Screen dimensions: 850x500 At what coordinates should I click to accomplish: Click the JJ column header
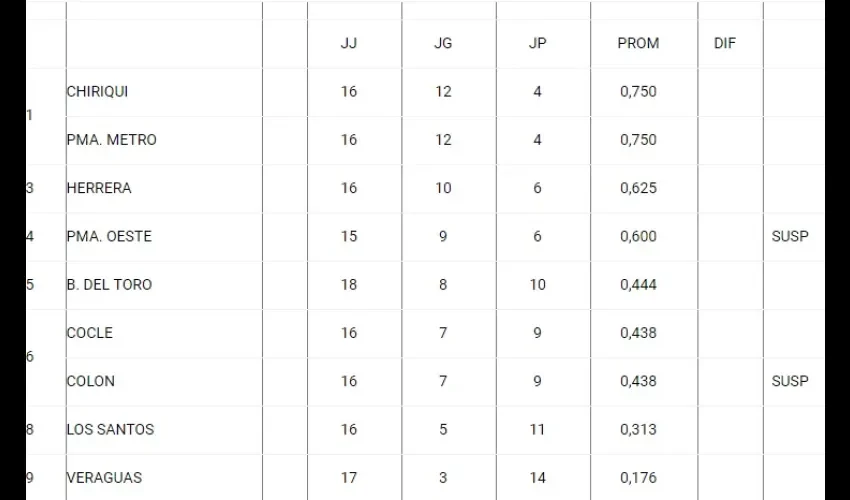(349, 44)
